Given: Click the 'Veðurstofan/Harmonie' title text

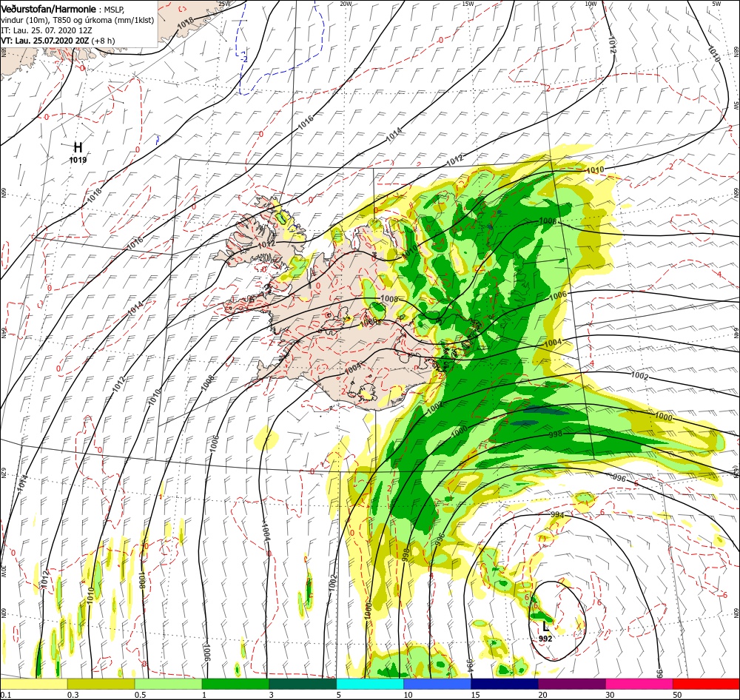Looking at the screenshot, I should pyautogui.click(x=49, y=10).
